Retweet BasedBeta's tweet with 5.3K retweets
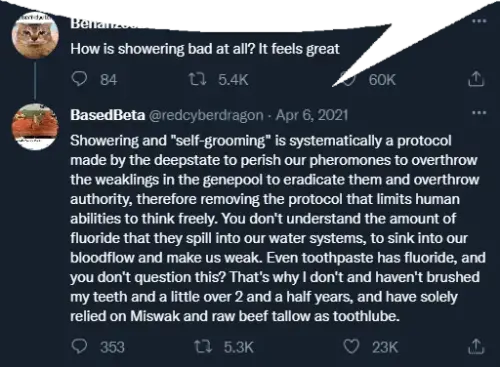Screen dimensions: 500x367 coord(203,347)
